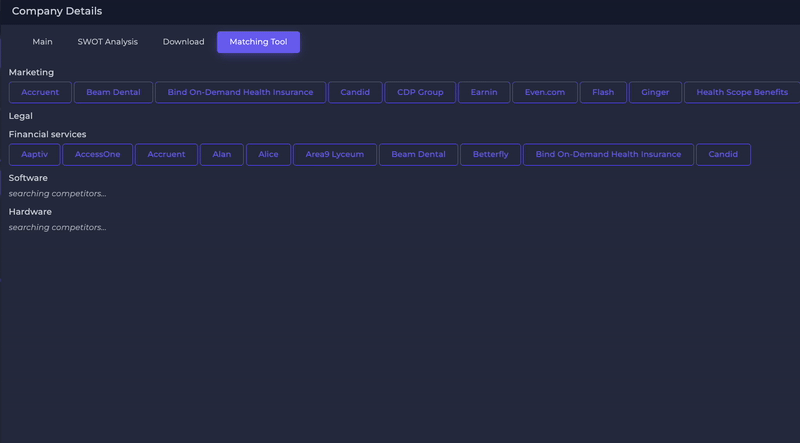Select the AccessOne chip
The height and width of the screenshot is (443, 800).
click(97, 154)
